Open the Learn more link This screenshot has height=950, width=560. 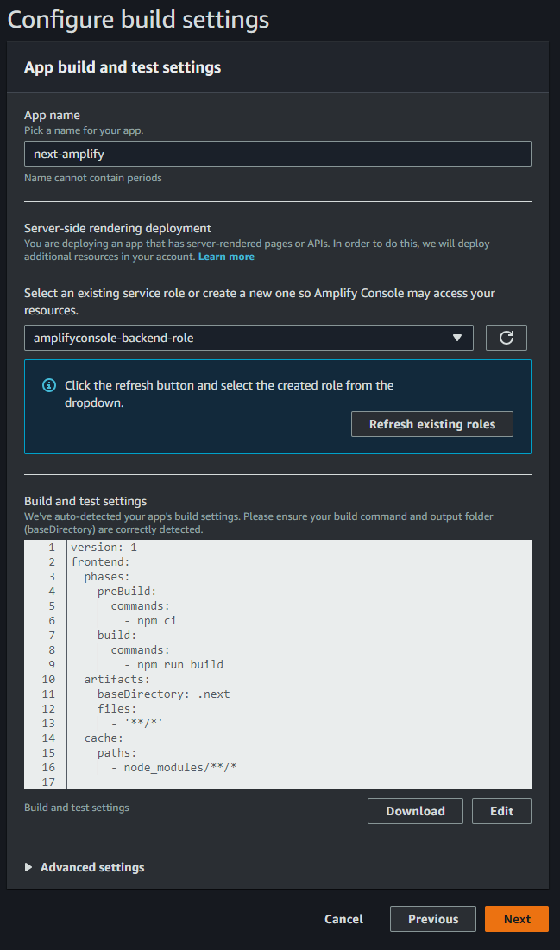coord(226,256)
